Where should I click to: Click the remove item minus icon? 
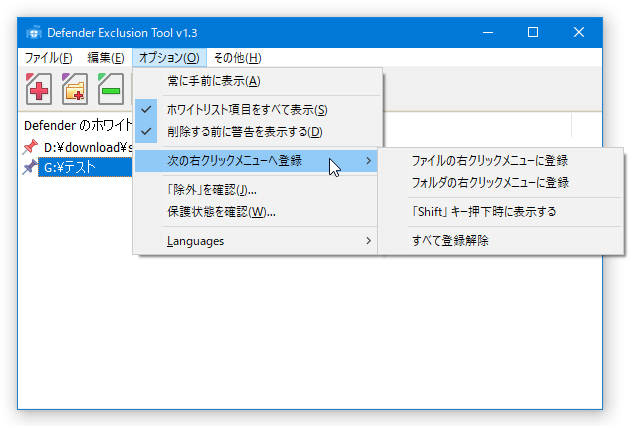(111, 89)
